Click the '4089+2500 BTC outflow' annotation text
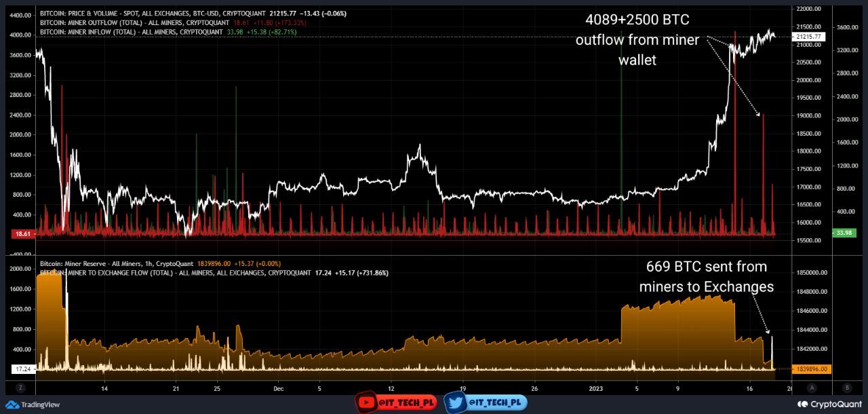 [637, 40]
